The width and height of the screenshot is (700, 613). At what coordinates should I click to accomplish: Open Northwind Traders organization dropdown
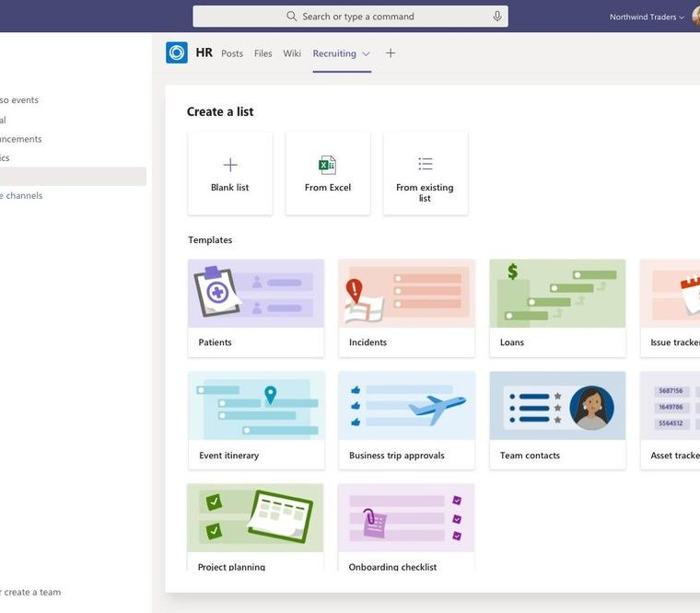click(x=647, y=17)
